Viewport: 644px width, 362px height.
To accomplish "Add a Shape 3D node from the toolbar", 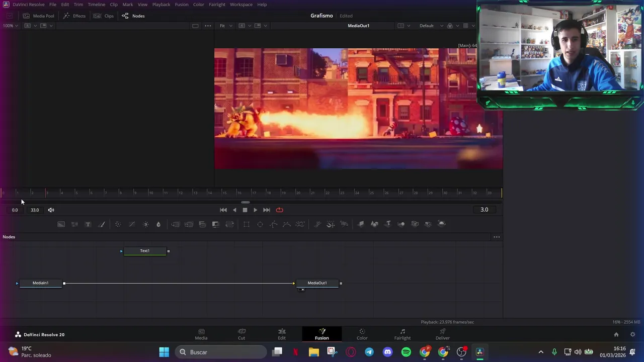I will (374, 224).
